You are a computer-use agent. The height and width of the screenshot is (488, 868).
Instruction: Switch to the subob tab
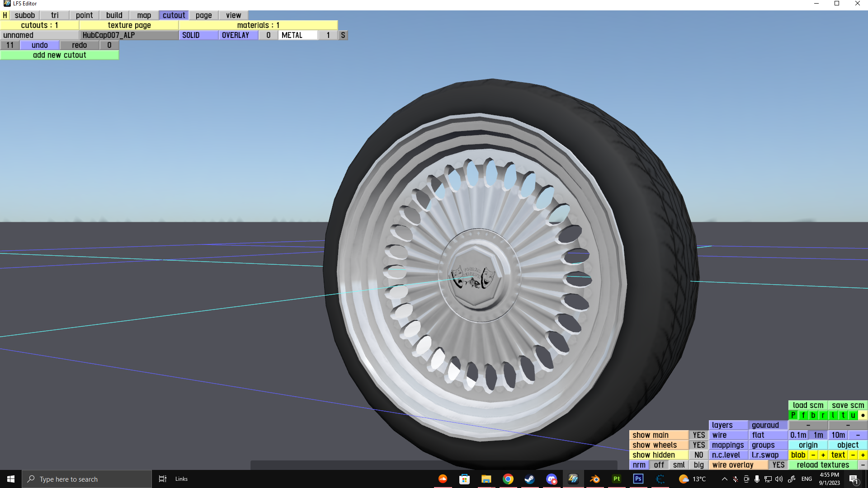pyautogui.click(x=25, y=15)
